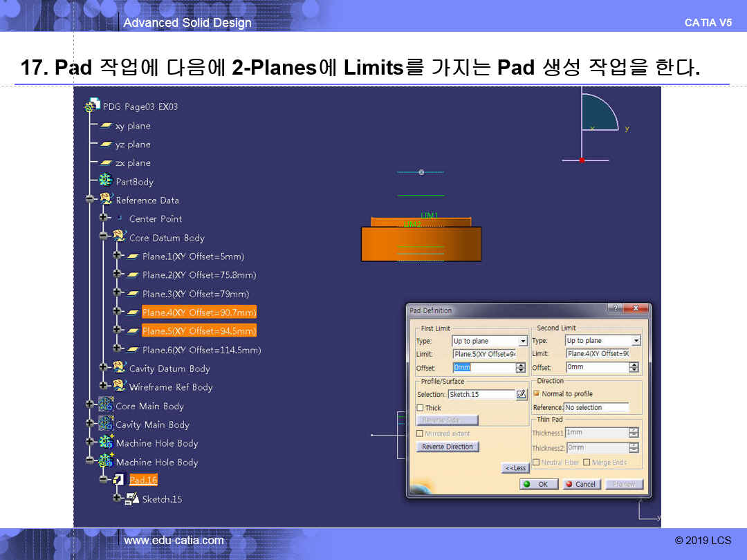Click the PartBody gear icon in tree

coord(106,181)
